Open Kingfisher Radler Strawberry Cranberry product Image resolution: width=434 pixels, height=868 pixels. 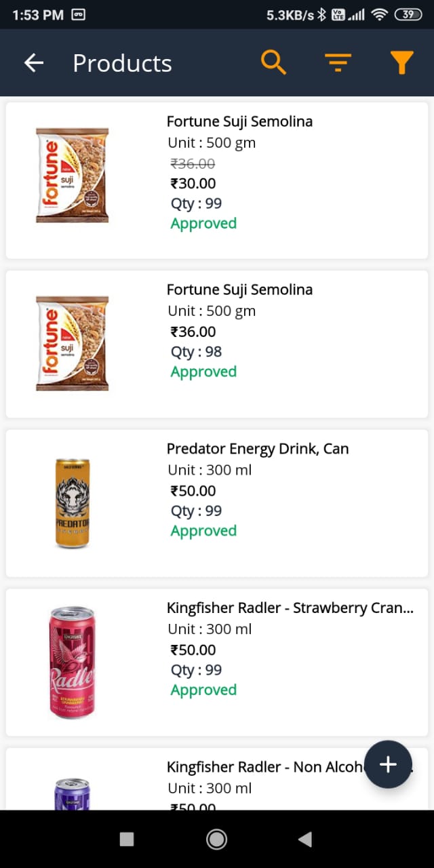click(x=290, y=608)
